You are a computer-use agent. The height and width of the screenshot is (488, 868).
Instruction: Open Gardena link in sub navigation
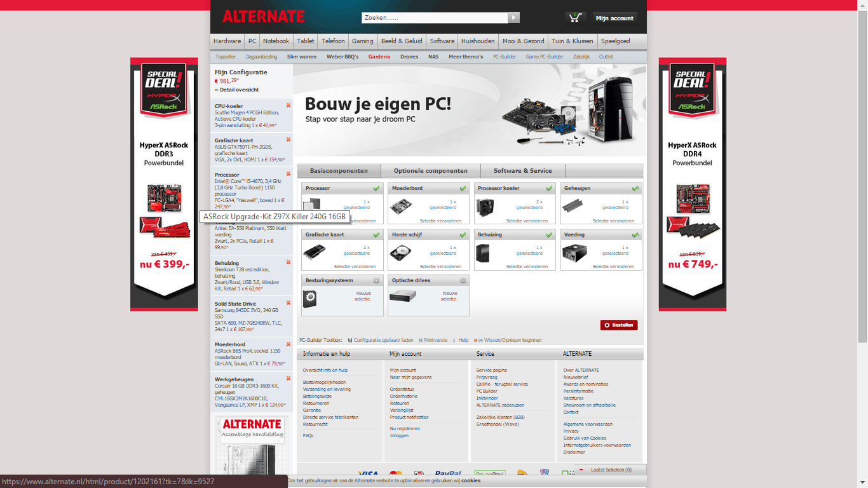[x=379, y=57]
